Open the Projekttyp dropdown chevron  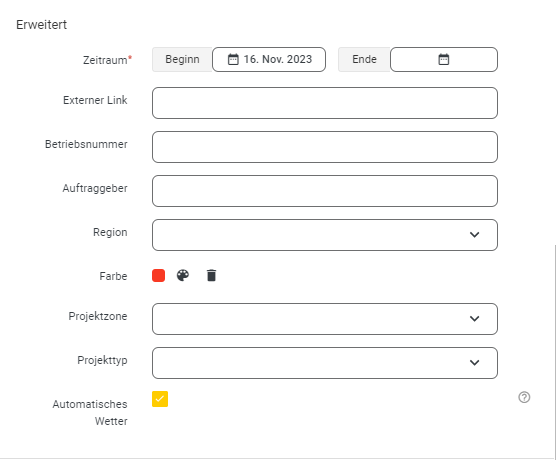coord(474,363)
